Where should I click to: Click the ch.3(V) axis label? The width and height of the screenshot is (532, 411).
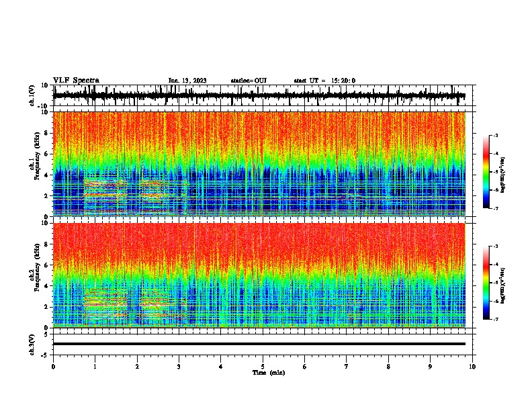[32, 345]
